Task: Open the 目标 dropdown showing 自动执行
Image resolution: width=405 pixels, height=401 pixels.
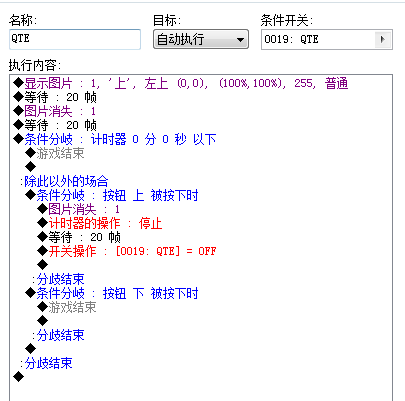Action: (x=201, y=39)
